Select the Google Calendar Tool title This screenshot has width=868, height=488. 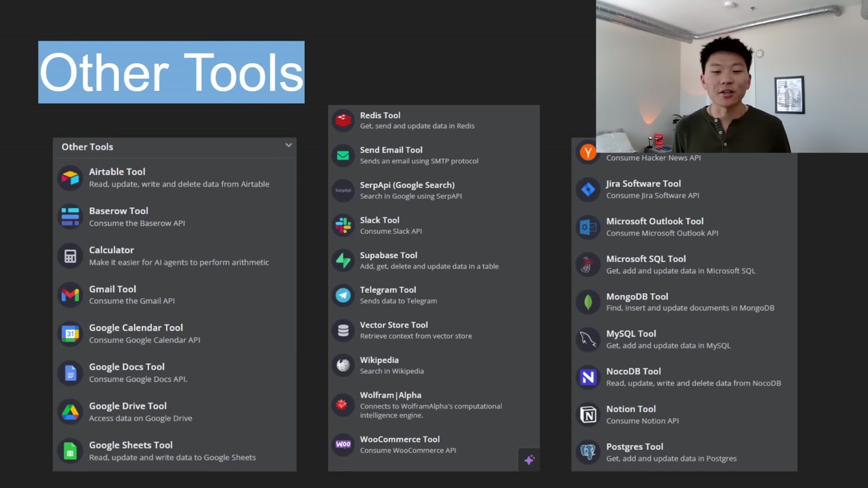pyautogui.click(x=136, y=328)
